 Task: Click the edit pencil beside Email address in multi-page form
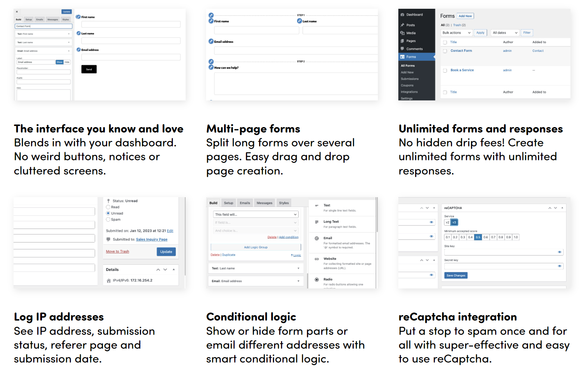[211, 41]
